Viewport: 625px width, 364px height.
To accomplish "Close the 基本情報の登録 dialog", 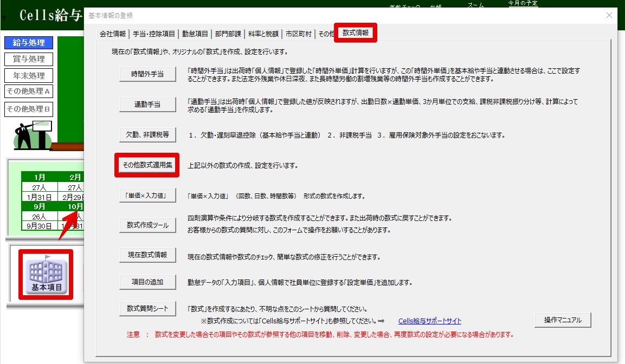I will [608, 16].
